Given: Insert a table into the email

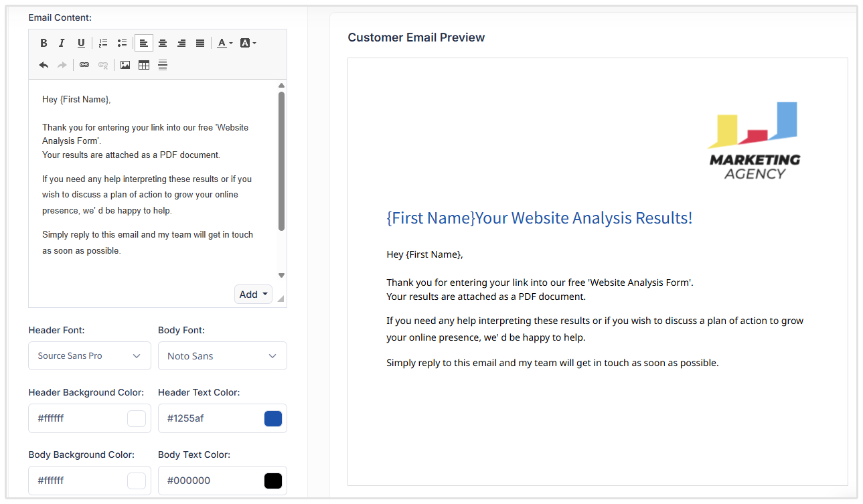Looking at the screenshot, I should [144, 65].
